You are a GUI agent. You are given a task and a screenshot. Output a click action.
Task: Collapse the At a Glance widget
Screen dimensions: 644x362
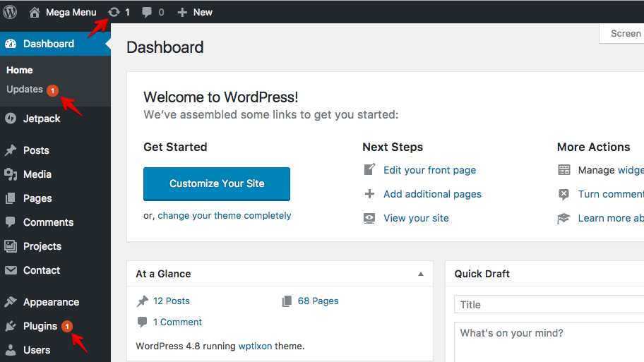[x=421, y=274]
